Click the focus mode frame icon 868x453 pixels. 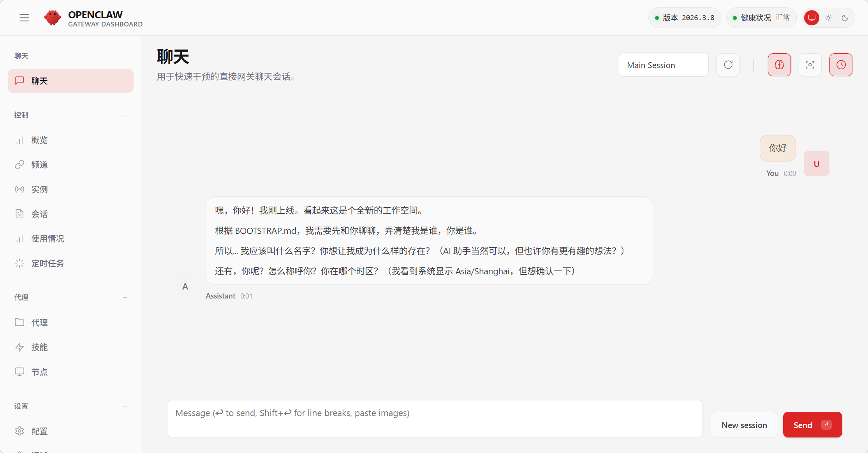coord(810,65)
